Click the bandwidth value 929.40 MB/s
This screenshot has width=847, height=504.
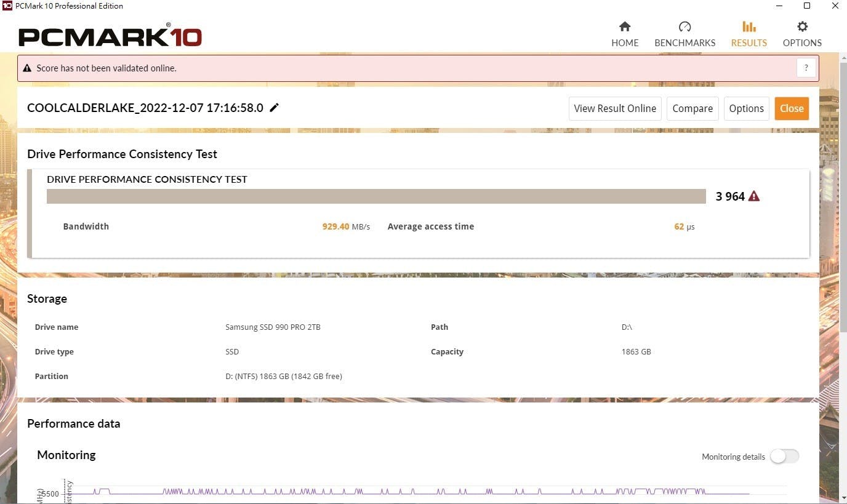(346, 226)
